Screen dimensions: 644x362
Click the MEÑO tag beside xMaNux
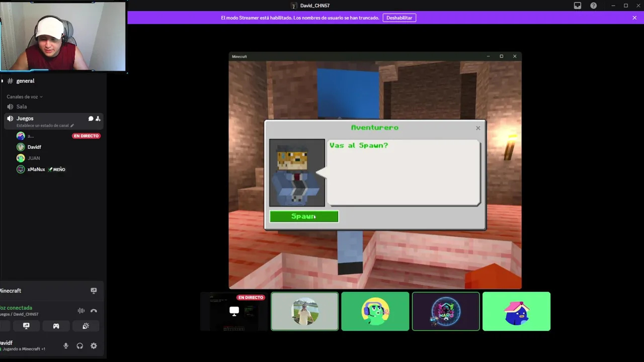pos(57,169)
